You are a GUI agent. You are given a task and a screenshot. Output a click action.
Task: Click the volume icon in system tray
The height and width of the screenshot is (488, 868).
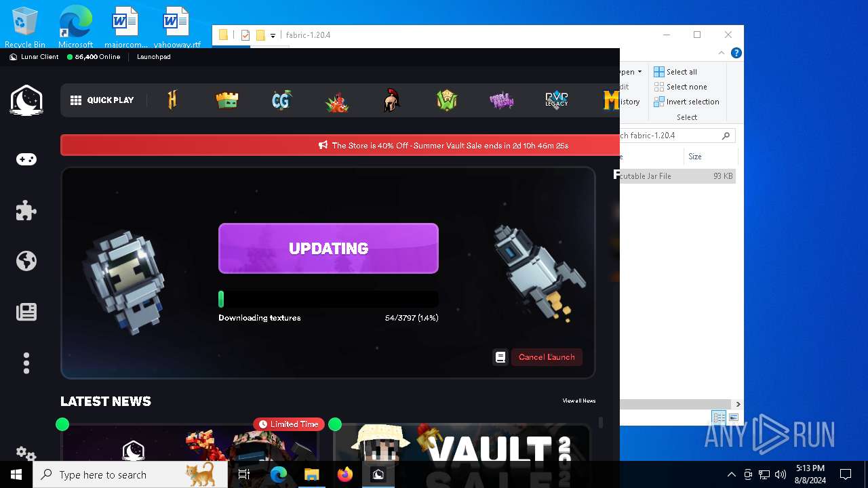coord(781,474)
